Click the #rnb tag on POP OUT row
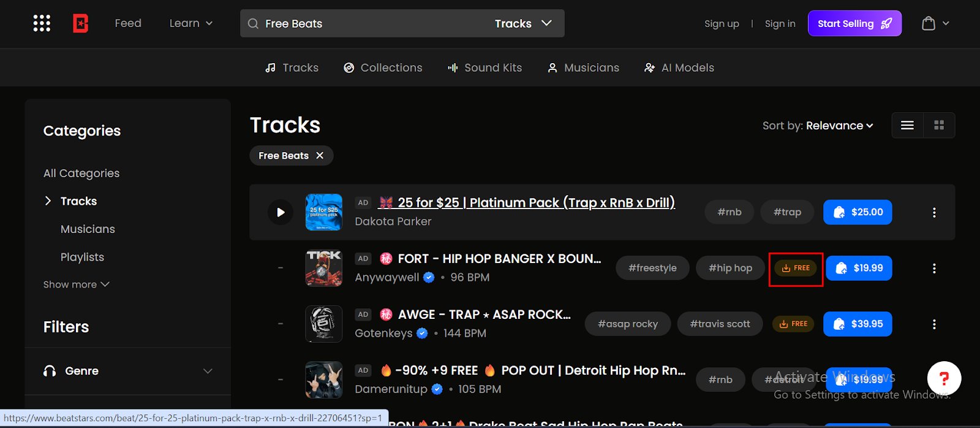The image size is (980, 428). coord(720,380)
